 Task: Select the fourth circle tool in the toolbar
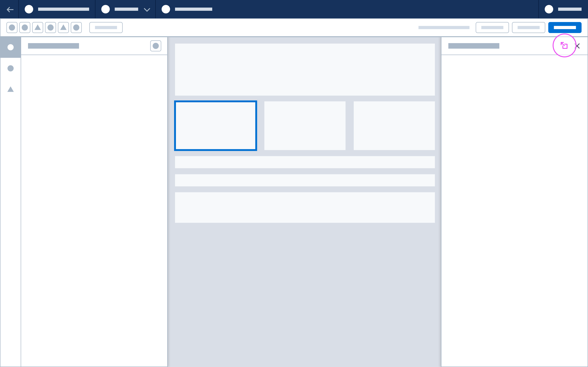51,28
